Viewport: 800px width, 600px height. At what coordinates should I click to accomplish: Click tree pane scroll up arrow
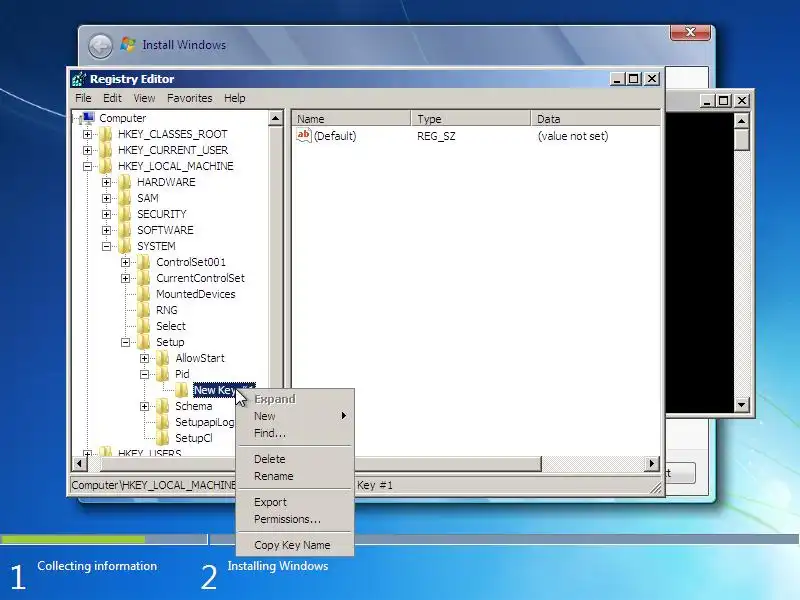276,119
